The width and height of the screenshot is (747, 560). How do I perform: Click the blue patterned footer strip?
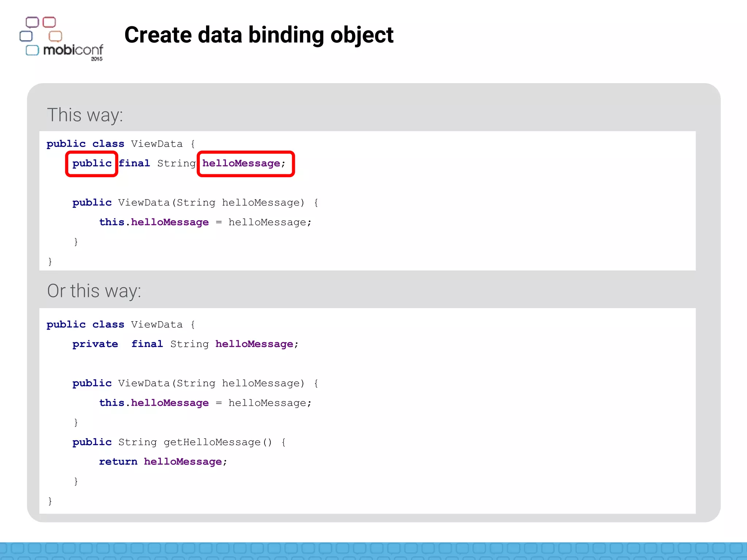tap(373, 551)
